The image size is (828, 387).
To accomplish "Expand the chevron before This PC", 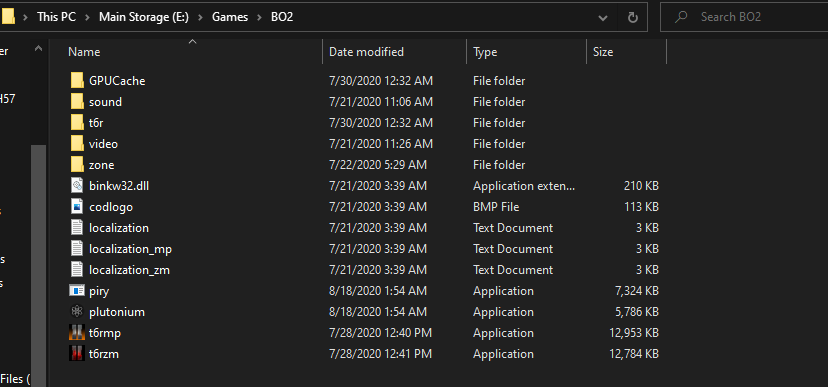I will (25, 17).
